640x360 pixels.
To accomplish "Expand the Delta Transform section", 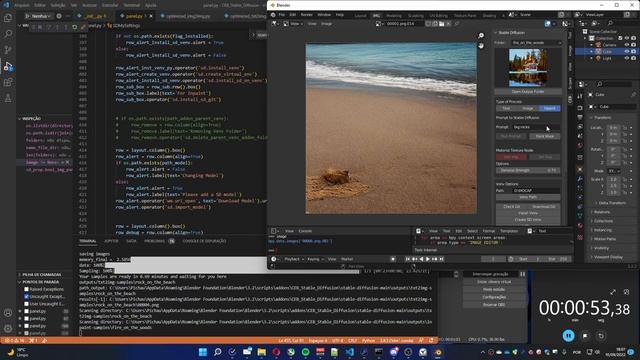I will (611, 203).
